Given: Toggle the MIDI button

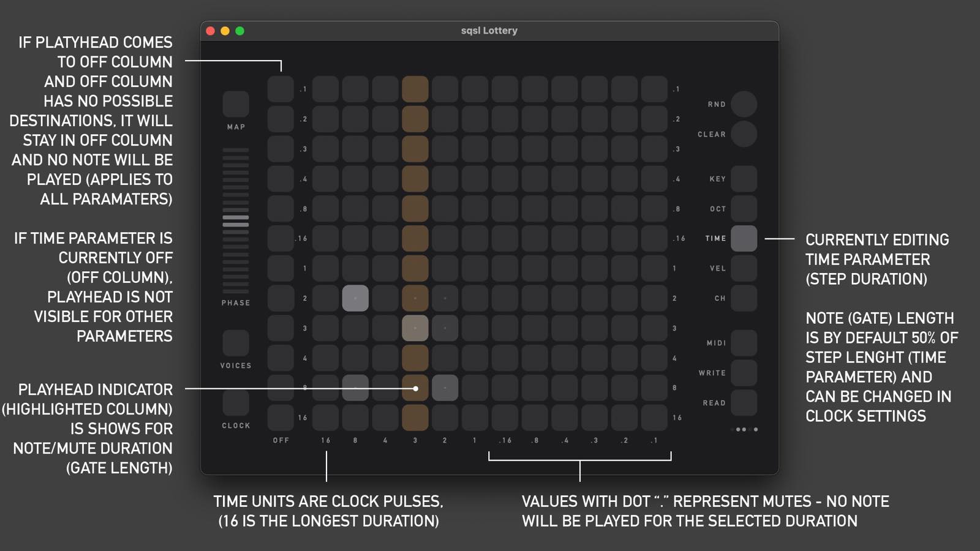Looking at the screenshot, I should click(744, 343).
